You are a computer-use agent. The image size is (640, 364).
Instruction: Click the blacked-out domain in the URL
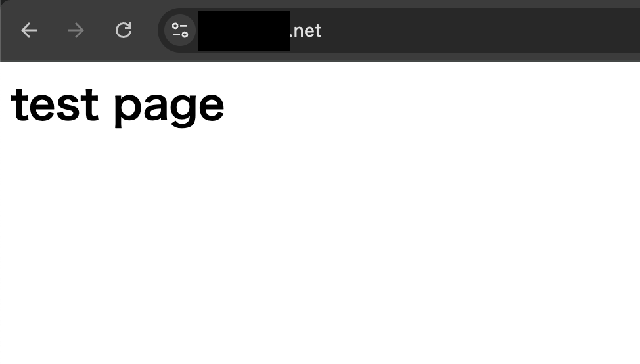pos(244,31)
